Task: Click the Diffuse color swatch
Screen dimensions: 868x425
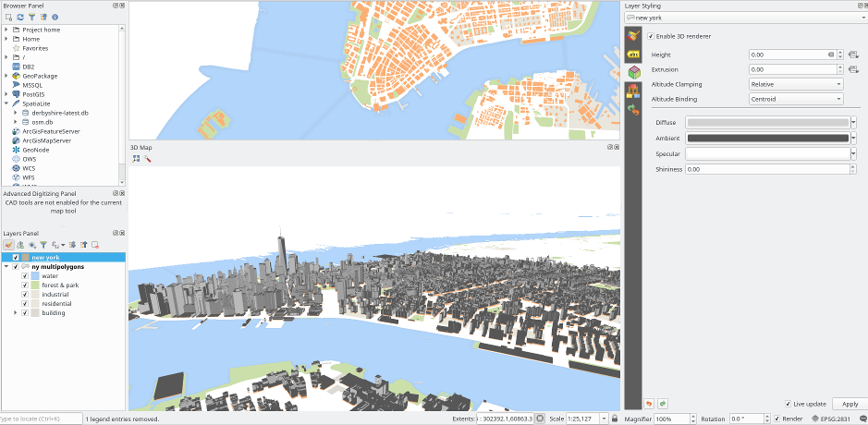Action: [768, 122]
